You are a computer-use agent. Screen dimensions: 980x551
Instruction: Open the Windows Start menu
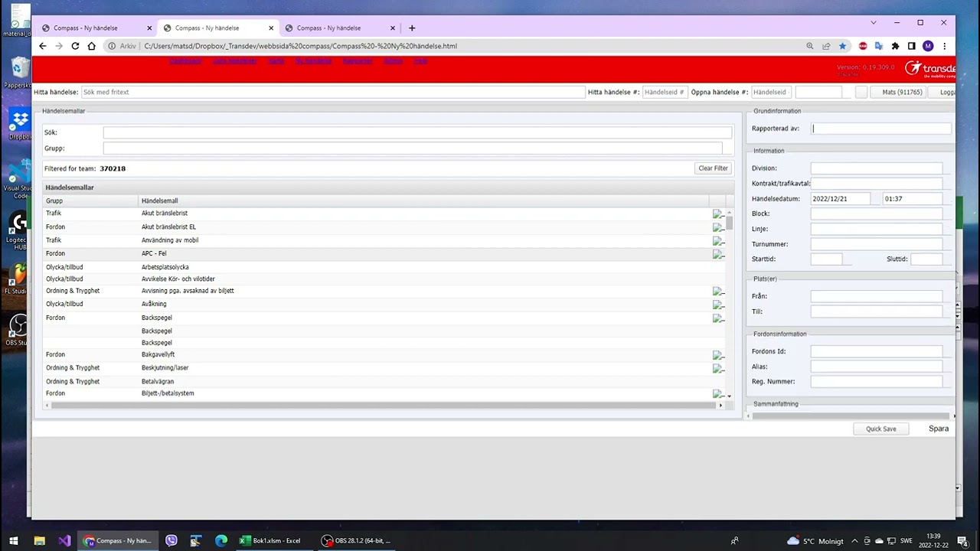coord(15,540)
